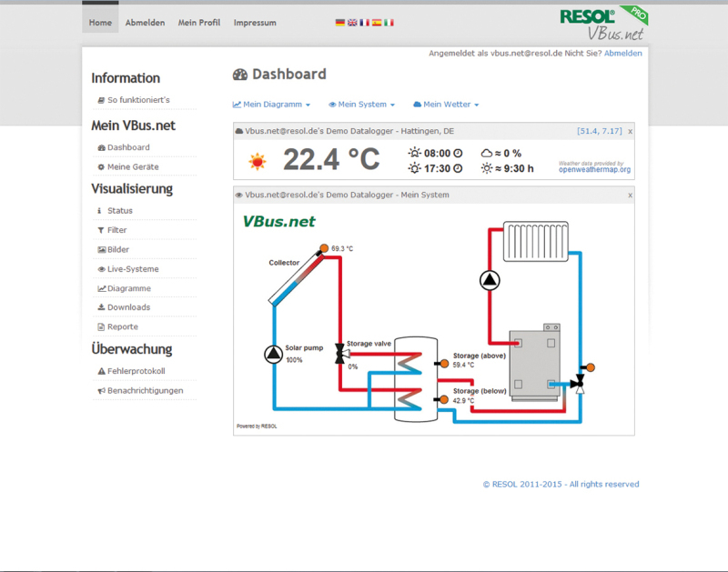Viewport: 728px width, 572px height.
Task: Click the 69.3 °C collector value
Action: pos(342,248)
